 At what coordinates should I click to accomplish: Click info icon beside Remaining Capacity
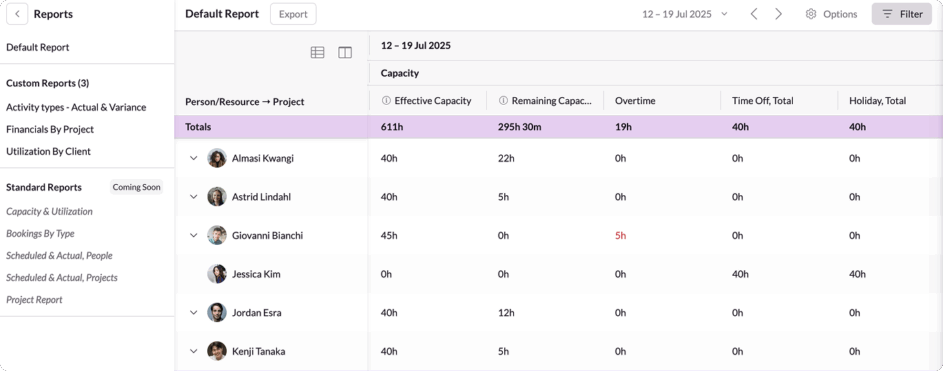point(503,100)
